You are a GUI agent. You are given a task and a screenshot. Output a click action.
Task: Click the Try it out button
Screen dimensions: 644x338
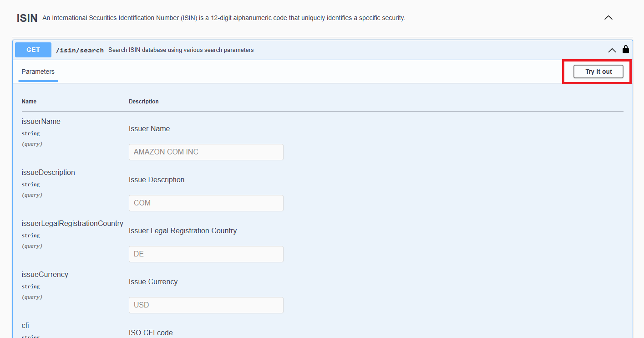point(598,72)
